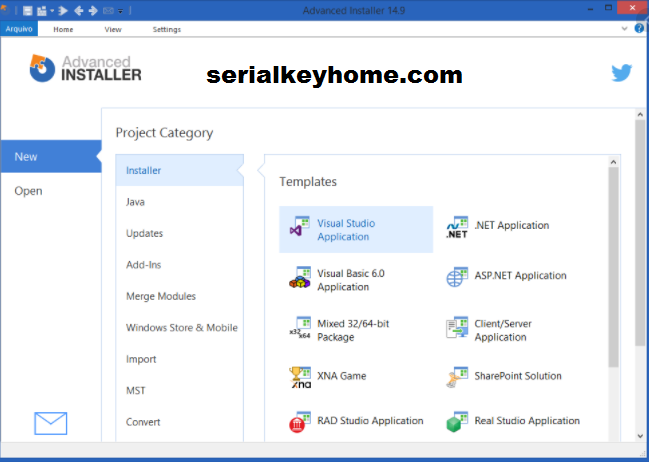This screenshot has width=649, height=462.
Task: Click the RAD Studio Application icon
Action: (x=300, y=422)
